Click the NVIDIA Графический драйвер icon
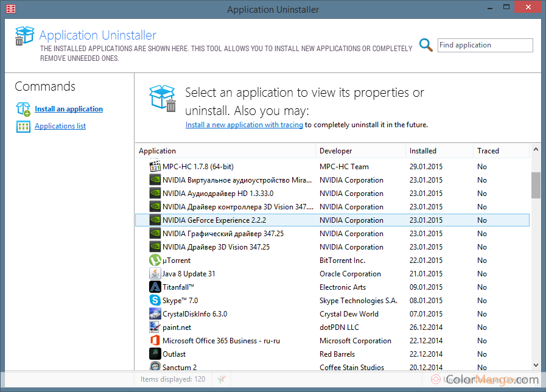Image resolution: width=546 pixels, height=392 pixels. coord(155,233)
